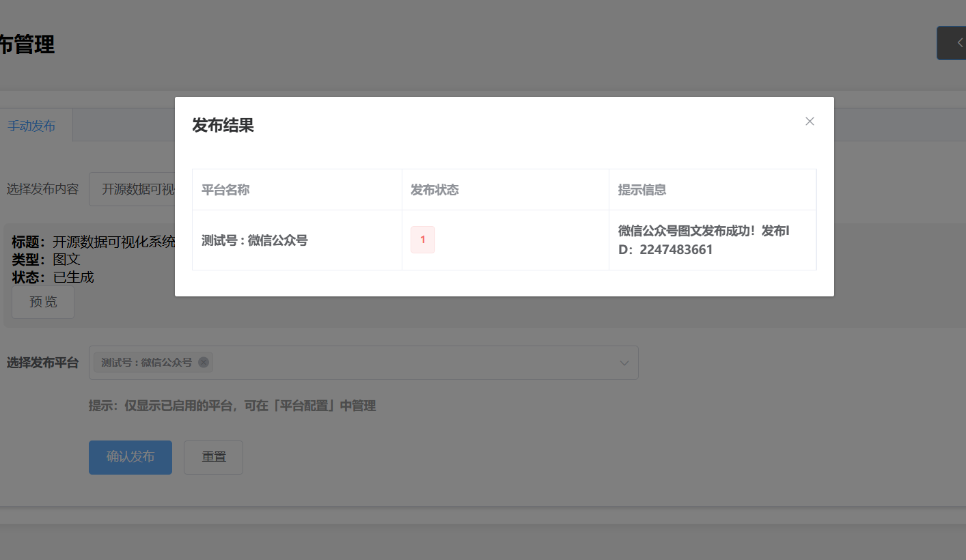Close the 发布结果 dialog
The image size is (966, 560).
pyautogui.click(x=810, y=122)
